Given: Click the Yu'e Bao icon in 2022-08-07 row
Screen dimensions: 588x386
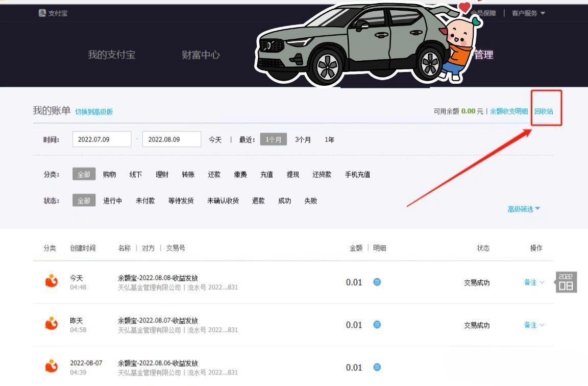Looking at the screenshot, I should (x=52, y=366).
